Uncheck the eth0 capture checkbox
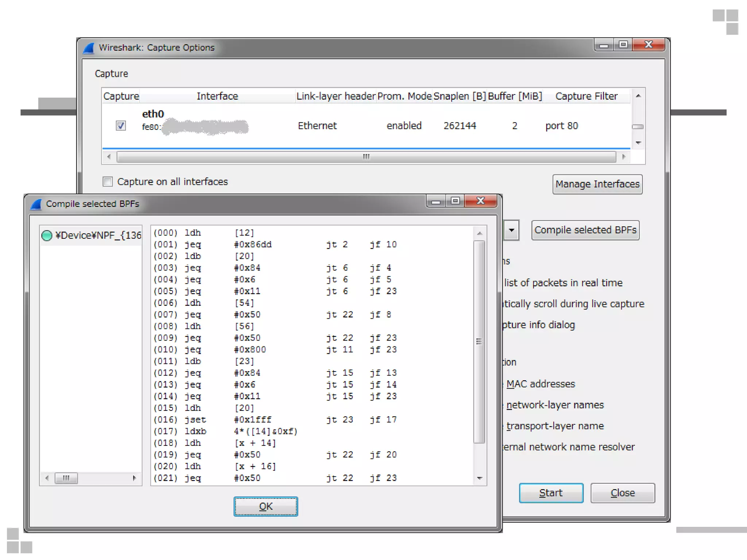 tap(121, 126)
